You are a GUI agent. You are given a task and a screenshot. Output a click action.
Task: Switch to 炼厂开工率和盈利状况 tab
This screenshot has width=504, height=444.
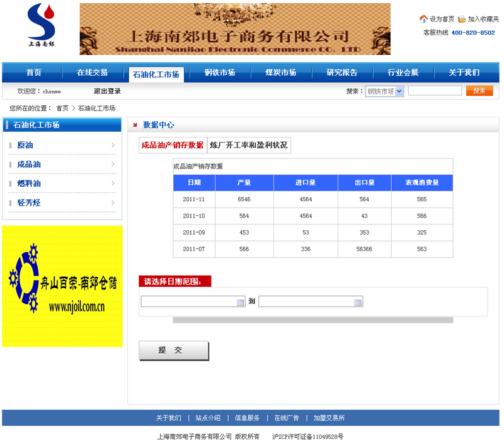point(249,145)
